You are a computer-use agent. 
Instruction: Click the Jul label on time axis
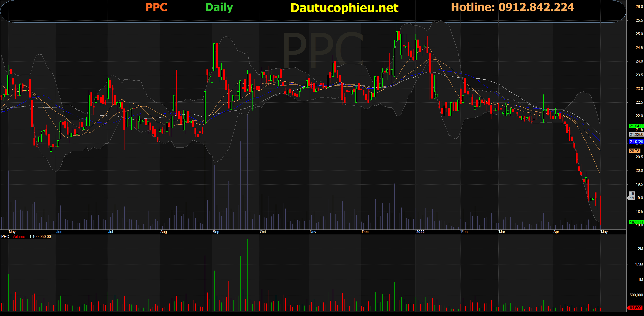(x=110, y=232)
